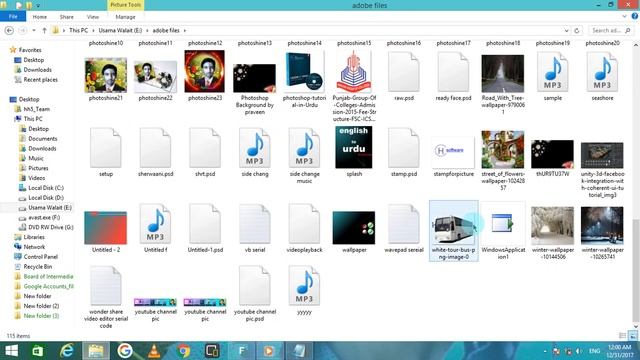Open Google Chrome from the taskbar

pos(183,351)
